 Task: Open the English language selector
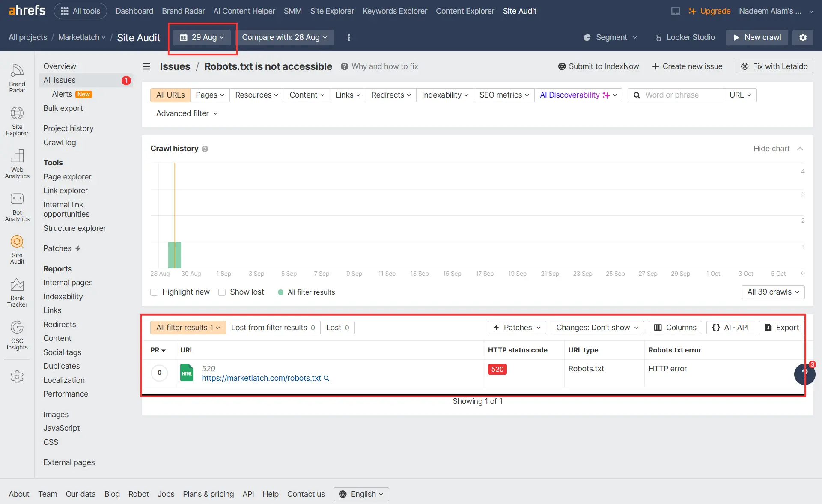coord(361,494)
